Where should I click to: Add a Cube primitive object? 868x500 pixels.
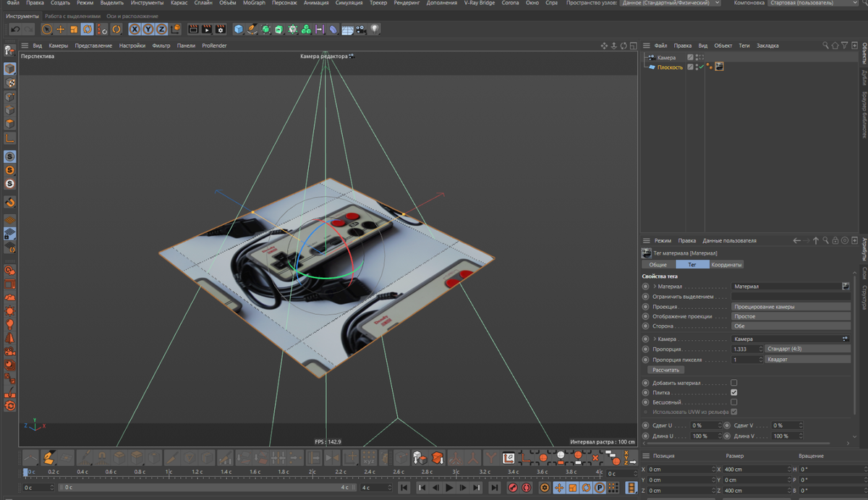click(239, 30)
